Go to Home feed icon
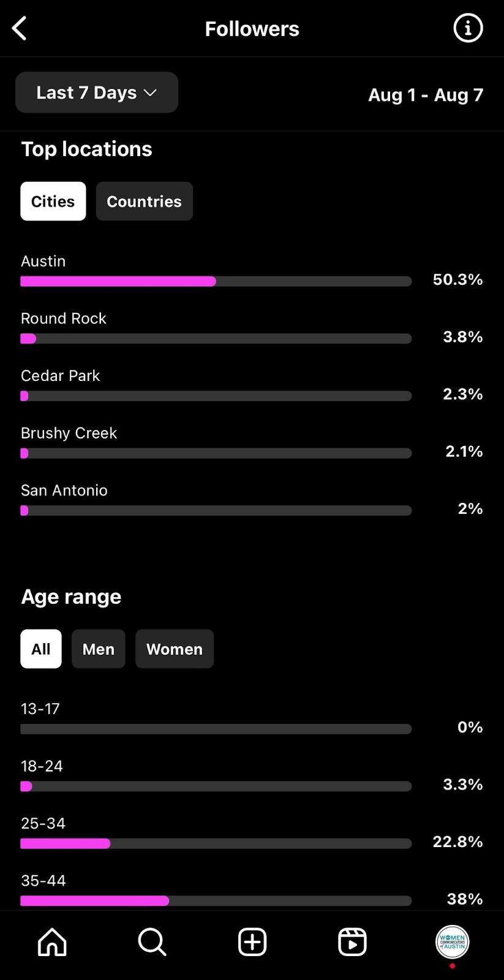504x980 pixels. (x=52, y=942)
